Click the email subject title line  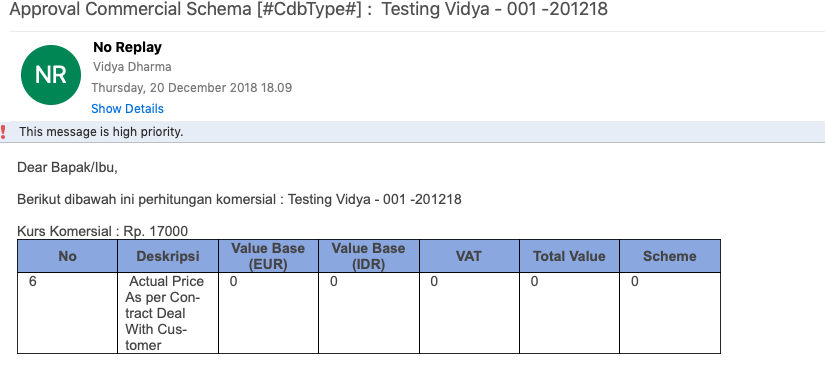tap(309, 9)
